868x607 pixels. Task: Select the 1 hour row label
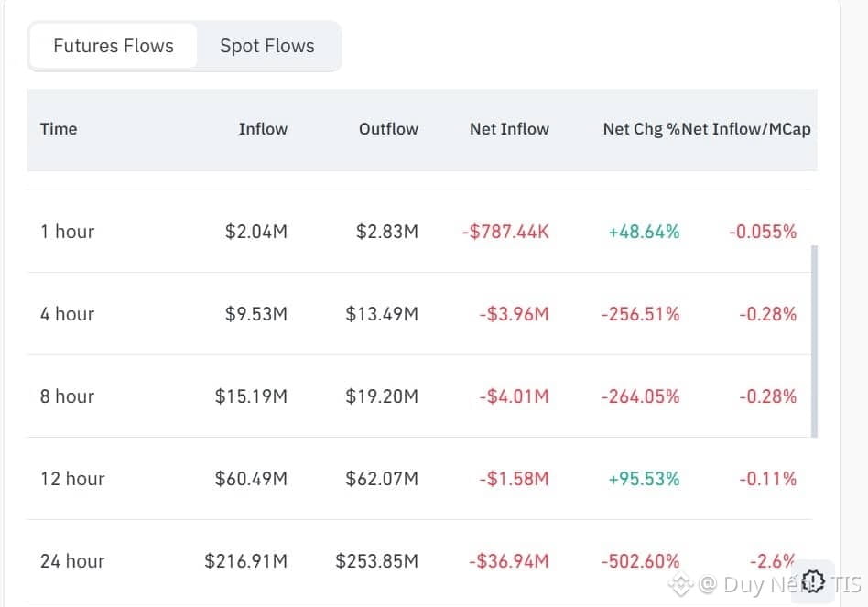(x=67, y=232)
